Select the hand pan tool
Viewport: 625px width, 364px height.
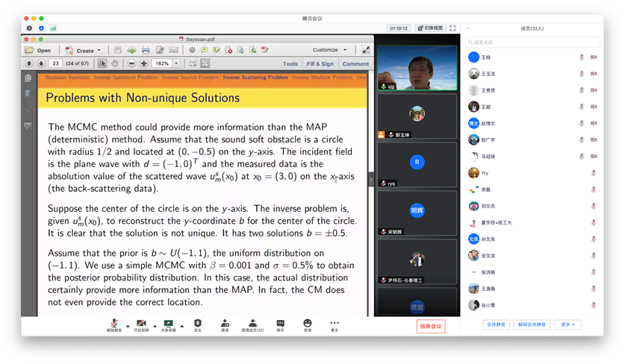pos(116,64)
